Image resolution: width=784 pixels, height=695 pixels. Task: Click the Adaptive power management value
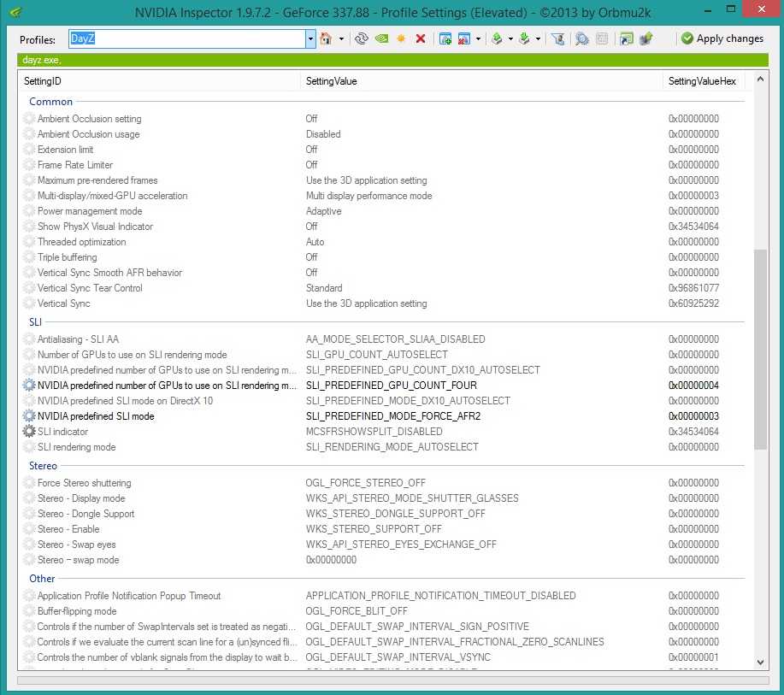[323, 211]
